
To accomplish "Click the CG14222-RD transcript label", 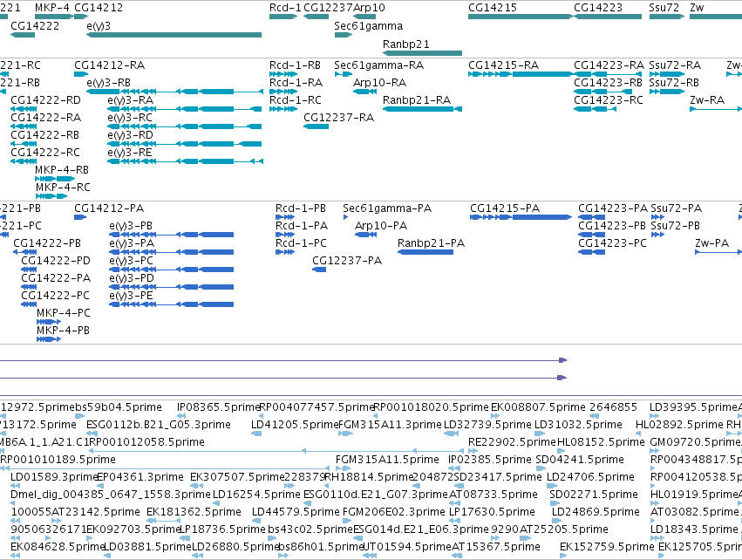I will [46, 100].
